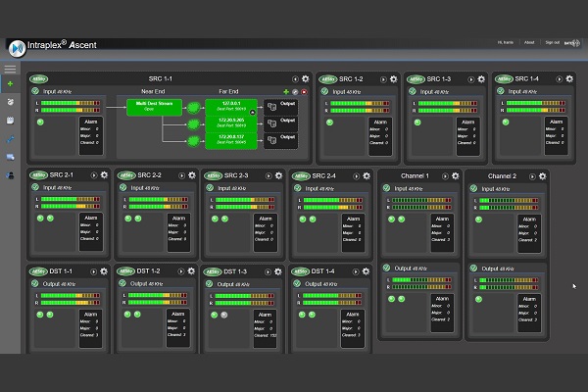Expand the SRC 1-2 card arrow
Image resolution: width=588 pixels, height=392 pixels.
(x=383, y=79)
